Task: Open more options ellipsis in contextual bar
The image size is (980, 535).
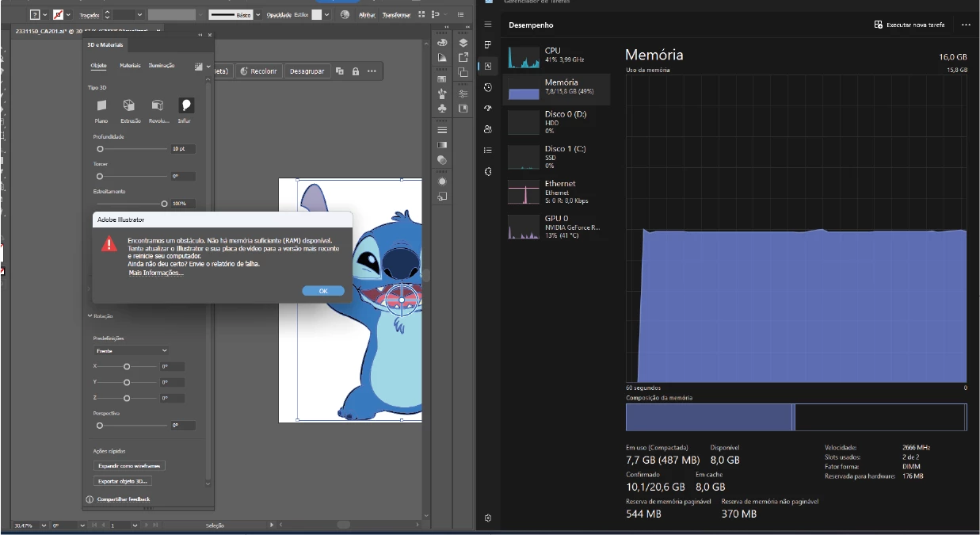Action: (372, 71)
